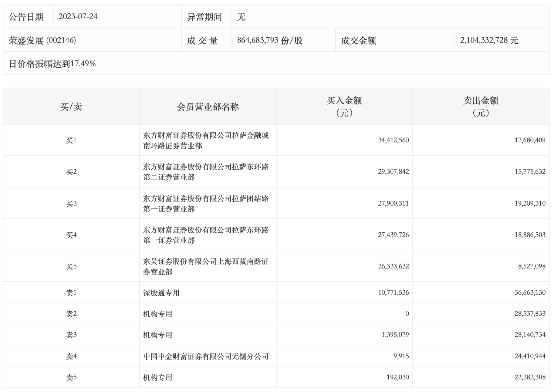
Task: Select the 买1 row label
Action: tap(71, 141)
